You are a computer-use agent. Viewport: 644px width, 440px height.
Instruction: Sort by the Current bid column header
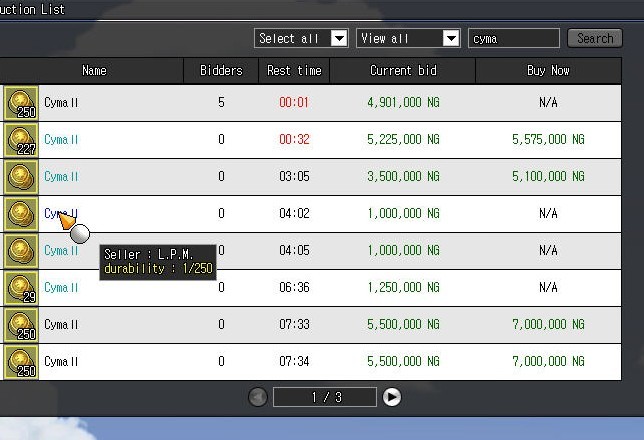click(403, 71)
